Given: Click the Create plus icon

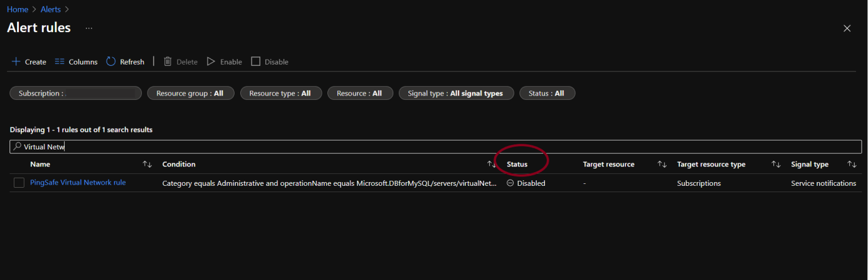Looking at the screenshot, I should pyautogui.click(x=16, y=62).
